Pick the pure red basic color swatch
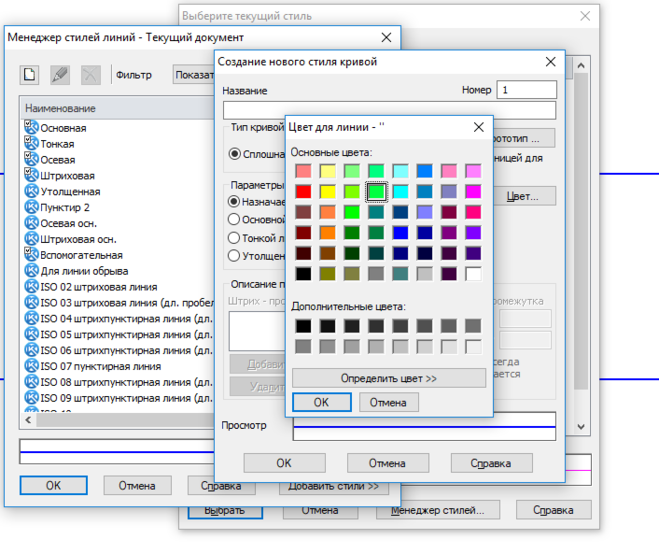Viewport: 659px width, 554px height. 303,191
